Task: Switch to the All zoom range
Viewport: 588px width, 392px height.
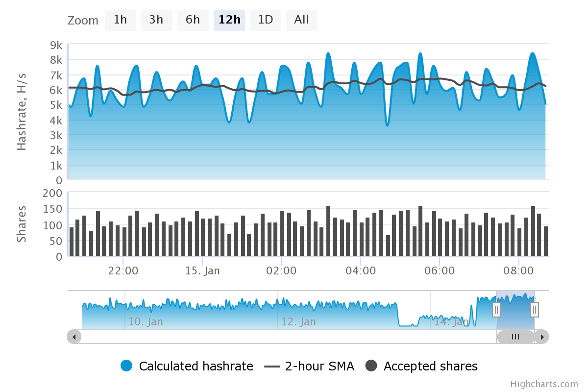Action: pos(301,20)
